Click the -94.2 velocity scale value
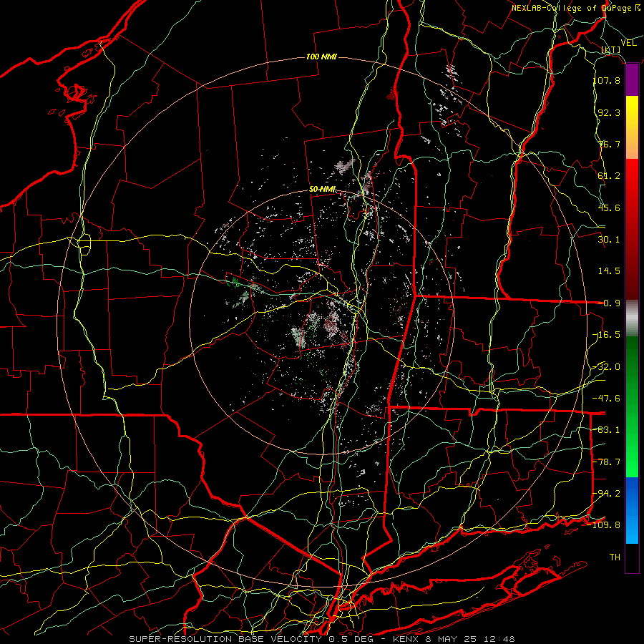Viewport: 644px width, 644px height. 607,494
